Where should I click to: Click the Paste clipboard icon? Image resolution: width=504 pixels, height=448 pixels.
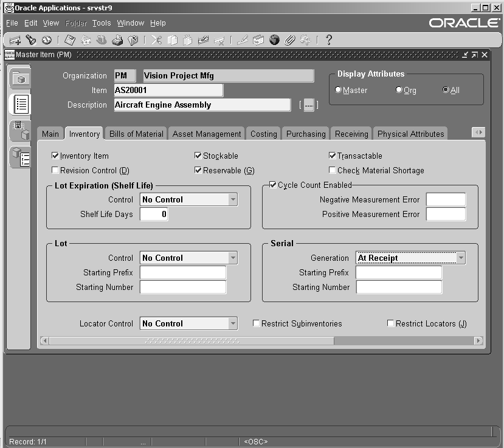(188, 40)
